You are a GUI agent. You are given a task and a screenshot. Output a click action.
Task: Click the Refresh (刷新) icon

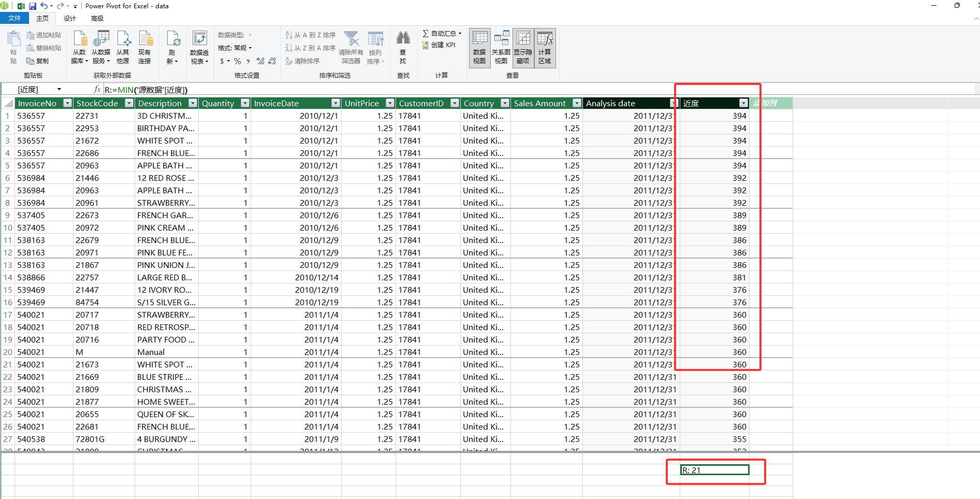[172, 47]
